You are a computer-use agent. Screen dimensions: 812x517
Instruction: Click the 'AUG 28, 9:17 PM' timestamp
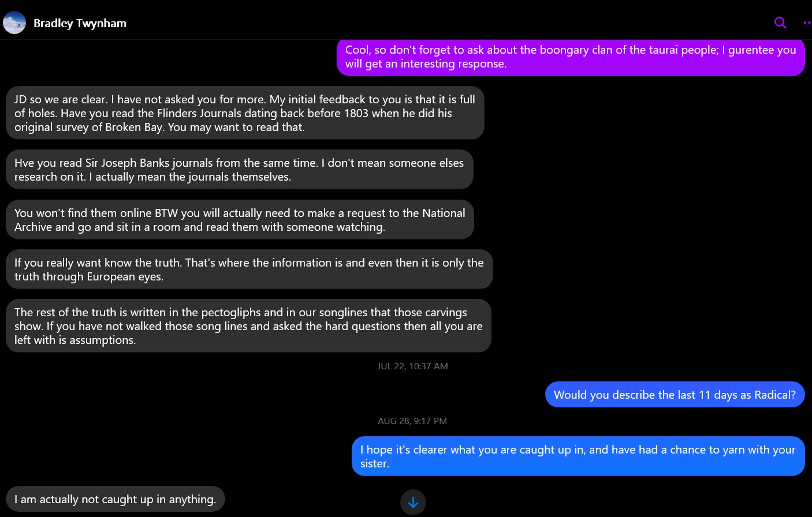click(x=412, y=421)
